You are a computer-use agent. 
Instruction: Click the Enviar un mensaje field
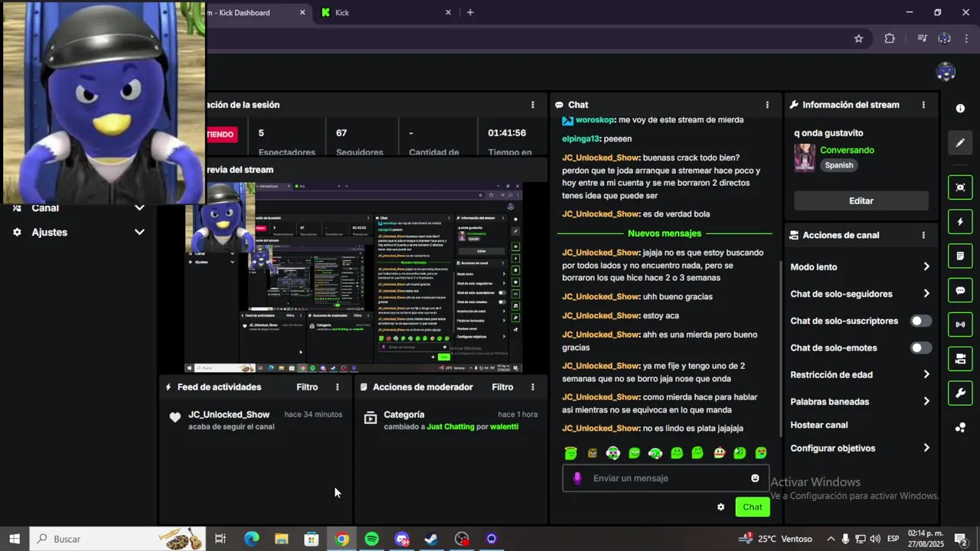(x=666, y=478)
